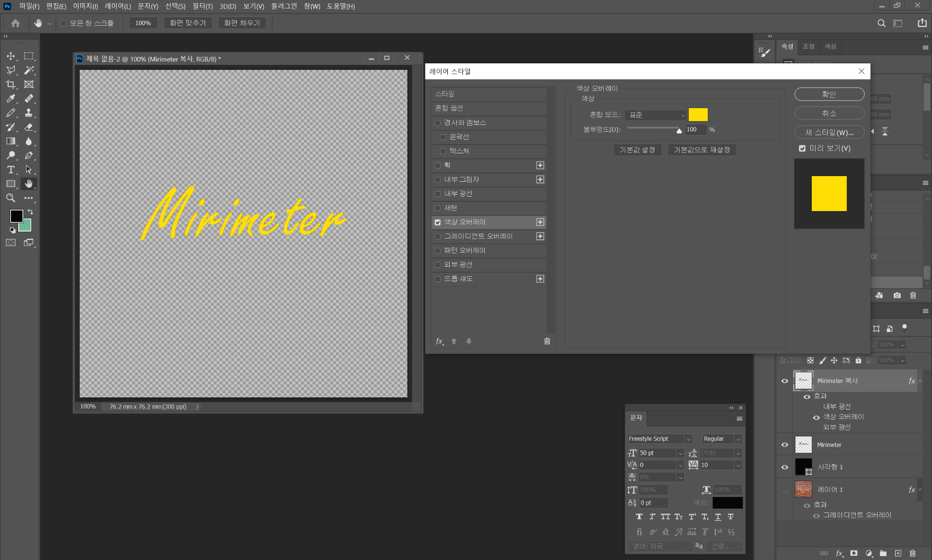Viewport: 932px width, 560px height.
Task: Hide the 사각형 1 layer
Action: tap(785, 467)
